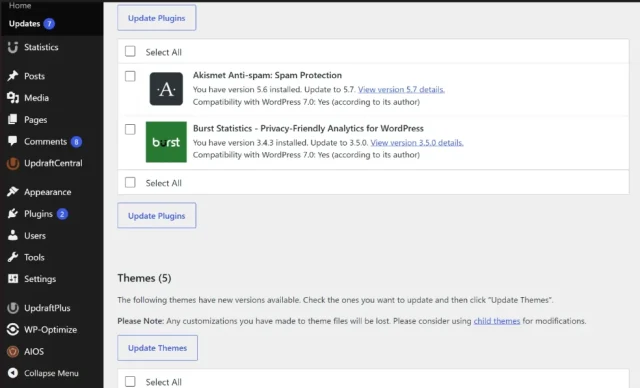The width and height of the screenshot is (640, 388).
Task: Click the Update Themes button
Action: [x=158, y=348]
